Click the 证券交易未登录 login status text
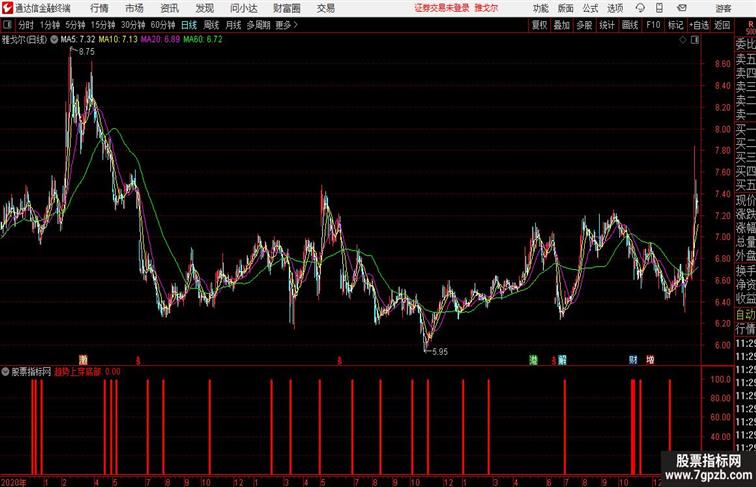This screenshot has width=756, height=487. point(442,8)
